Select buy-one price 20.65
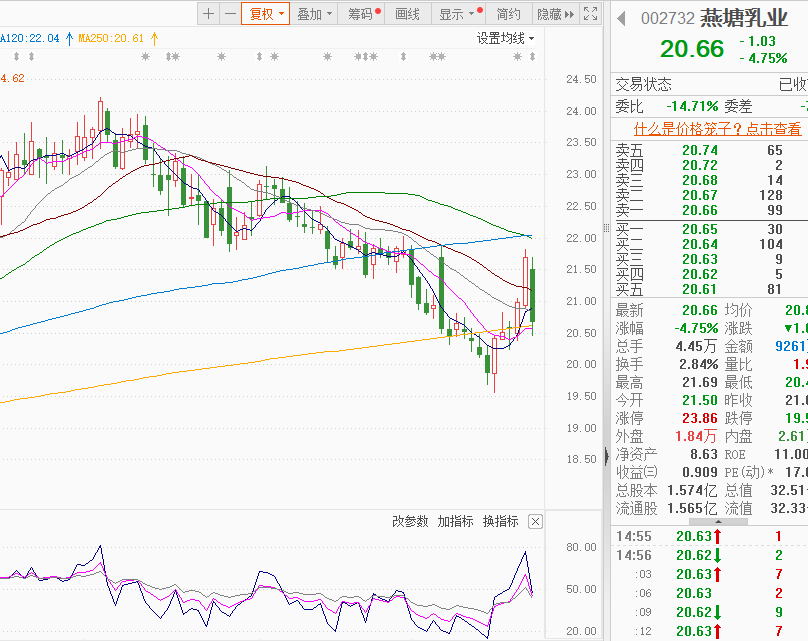Screen dimensions: 808x641 (700, 229)
